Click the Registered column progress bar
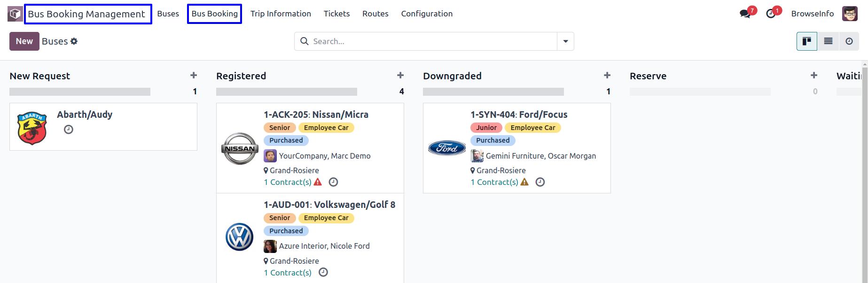Viewport: 868px width, 283px height. click(287, 92)
